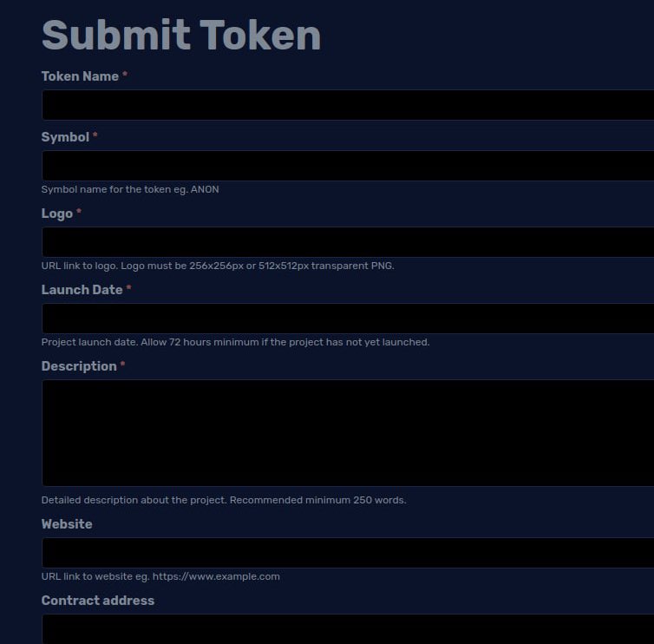This screenshot has width=654, height=644.
Task: Select the Logo label text
Action: (57, 214)
